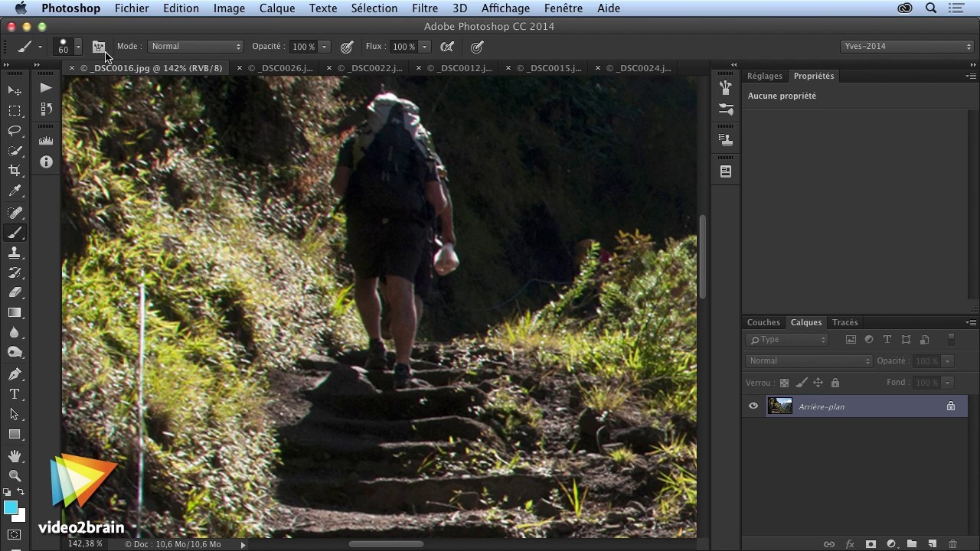Open the layer blend mode Normal dropdown
The width and height of the screenshot is (980, 551).
tap(808, 361)
